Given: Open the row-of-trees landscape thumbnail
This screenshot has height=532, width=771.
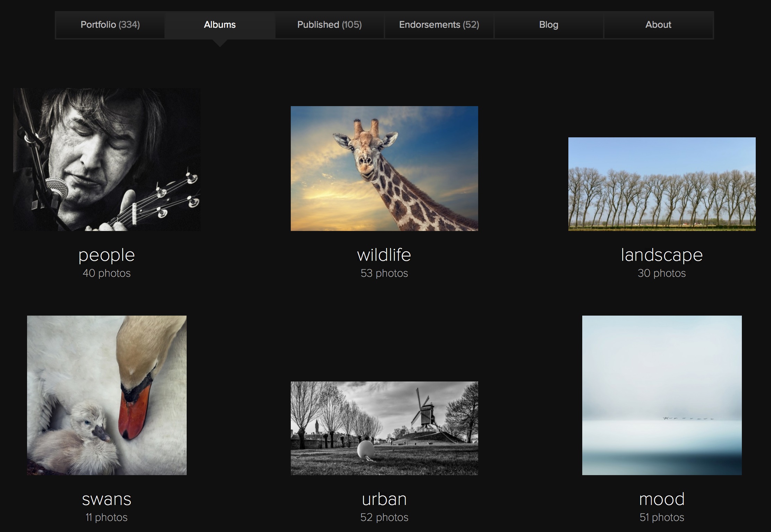Looking at the screenshot, I should 662,184.
